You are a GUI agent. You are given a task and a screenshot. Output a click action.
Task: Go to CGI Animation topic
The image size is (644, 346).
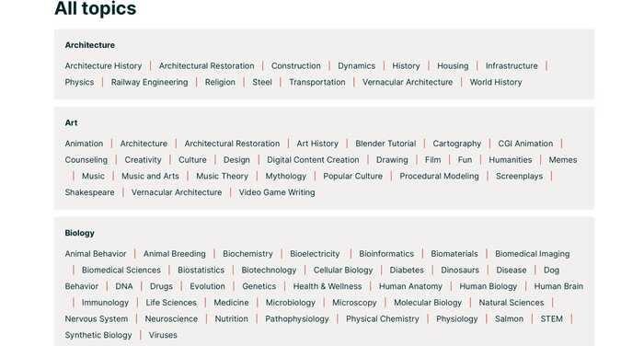coord(525,144)
